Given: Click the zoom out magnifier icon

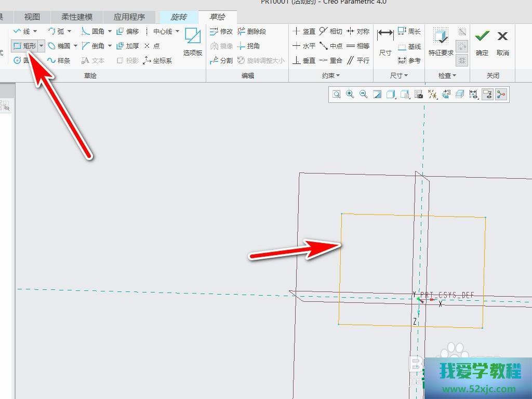Looking at the screenshot, I should (364, 94).
